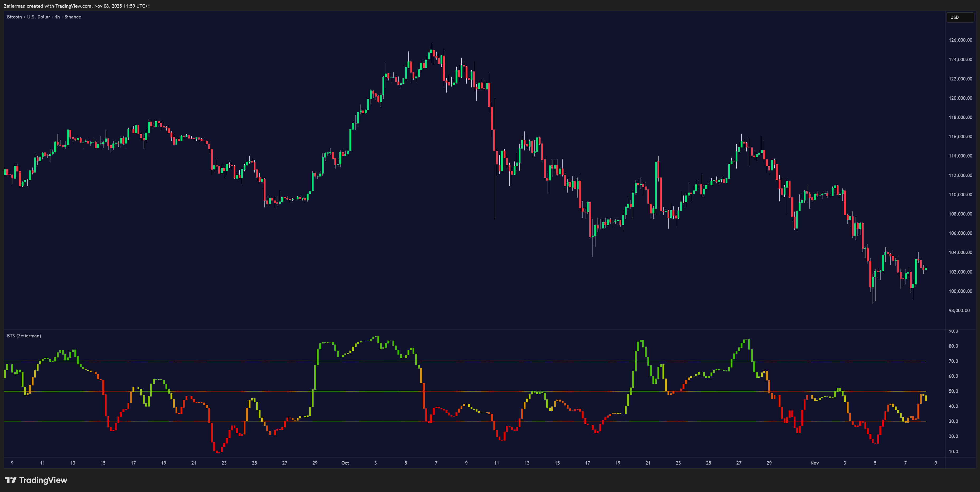Click the 106,000.00 price axis label
Viewport: 980px width, 492px height.
(x=960, y=233)
